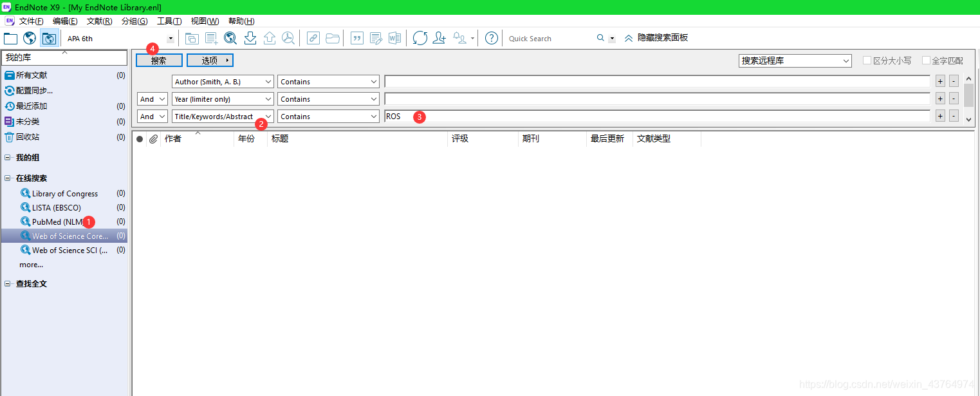Viewport: 980px width, 396px height.
Task: Open Year (limiter only) field dropdown
Action: point(223,99)
